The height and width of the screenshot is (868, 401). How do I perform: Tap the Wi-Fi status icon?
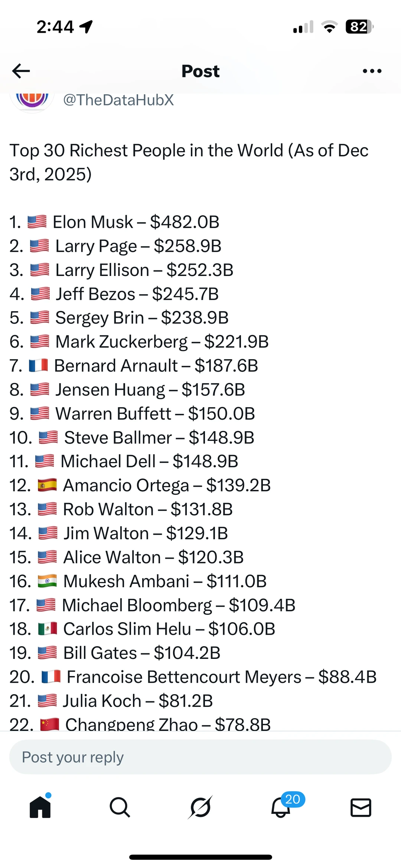(x=329, y=27)
